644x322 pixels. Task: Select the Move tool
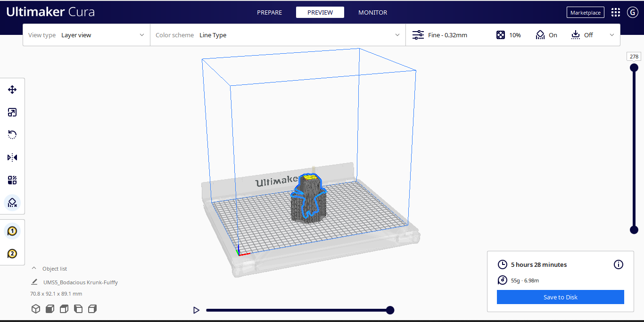[x=12, y=90]
